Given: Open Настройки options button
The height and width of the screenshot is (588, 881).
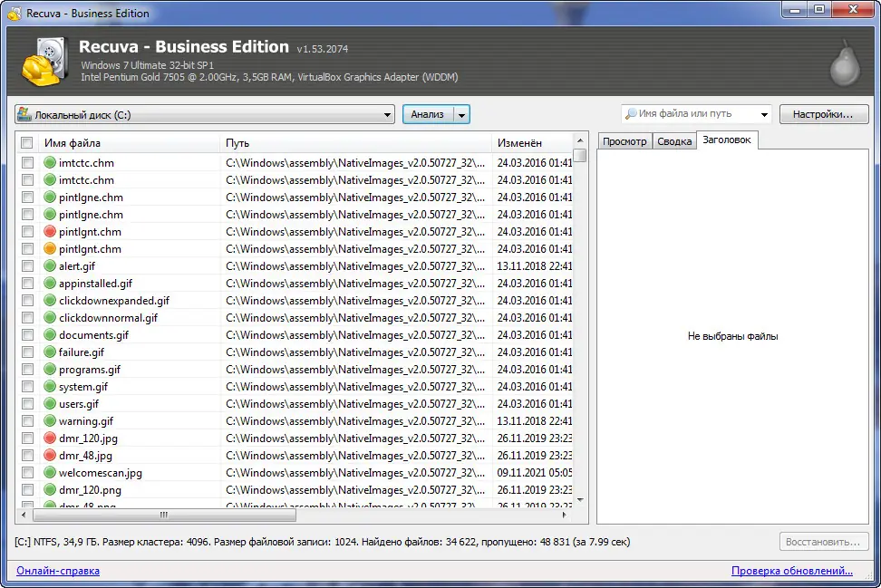Looking at the screenshot, I should click(x=823, y=114).
